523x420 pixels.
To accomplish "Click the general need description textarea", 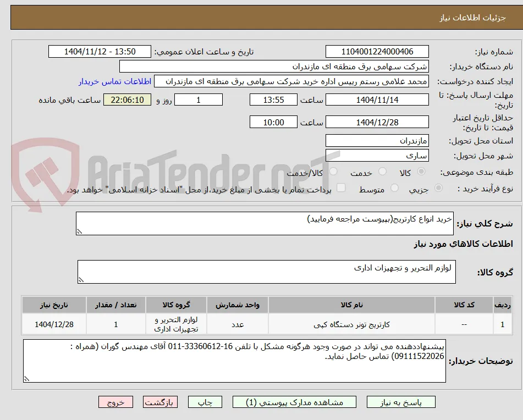I will (x=265, y=223).
